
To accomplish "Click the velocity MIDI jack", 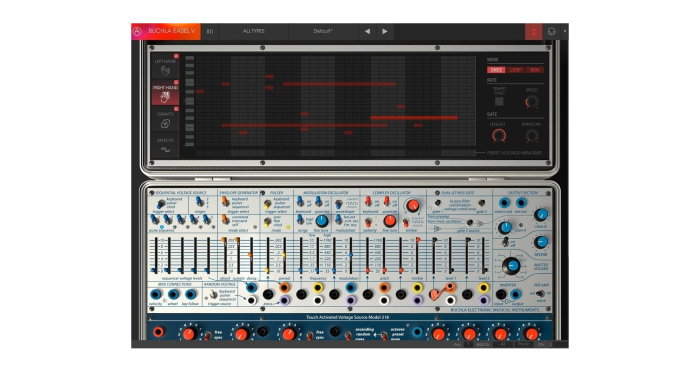I will [x=155, y=294].
